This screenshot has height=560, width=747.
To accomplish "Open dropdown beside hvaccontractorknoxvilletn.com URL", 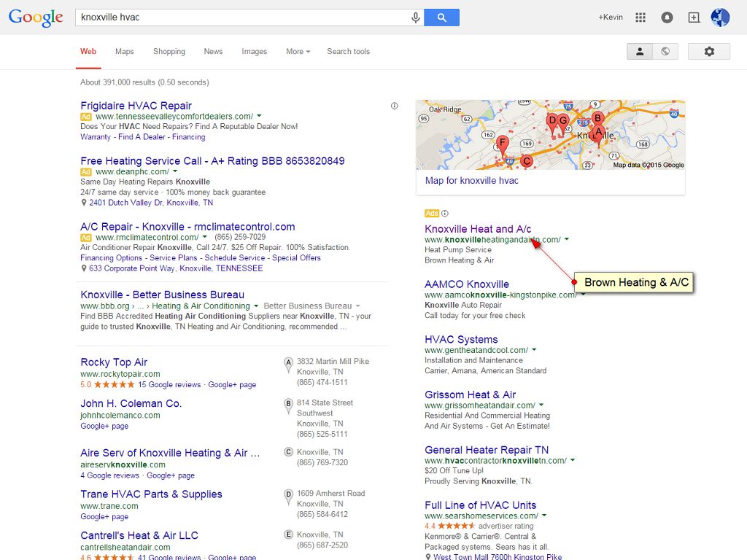I will tap(573, 460).
